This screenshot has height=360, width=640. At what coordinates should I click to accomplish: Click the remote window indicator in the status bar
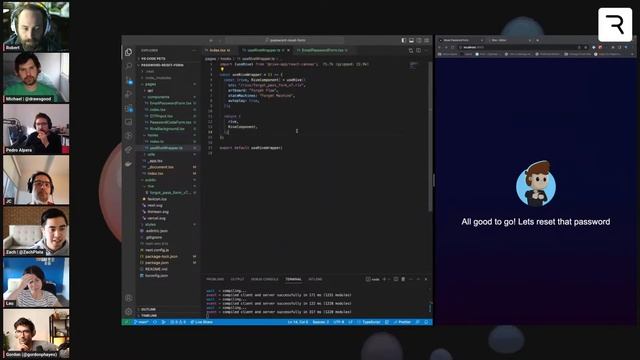[126, 322]
